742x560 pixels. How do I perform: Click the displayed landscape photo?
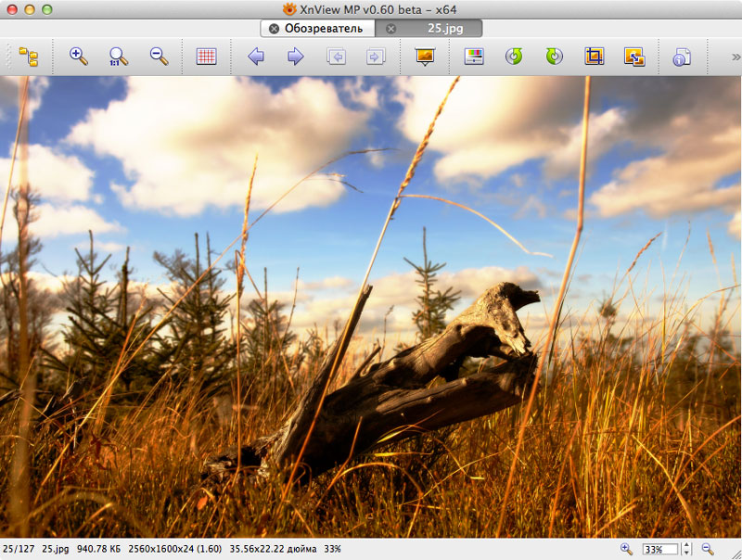click(371, 307)
